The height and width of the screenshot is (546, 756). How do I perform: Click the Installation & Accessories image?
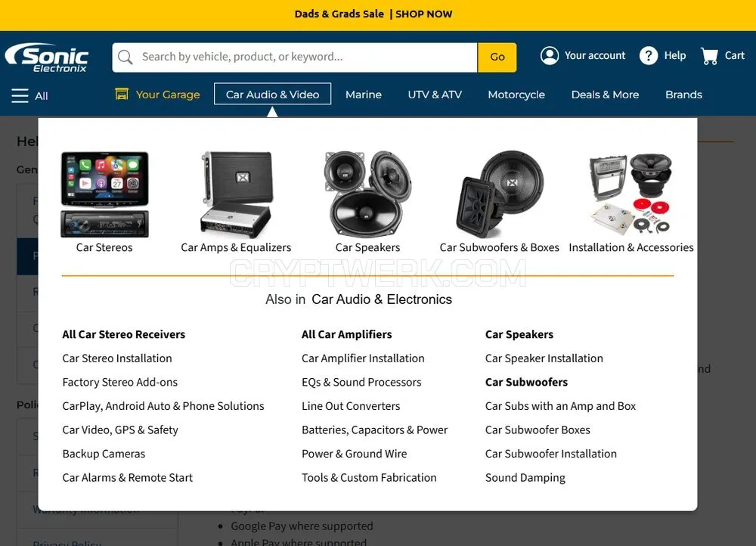631,194
